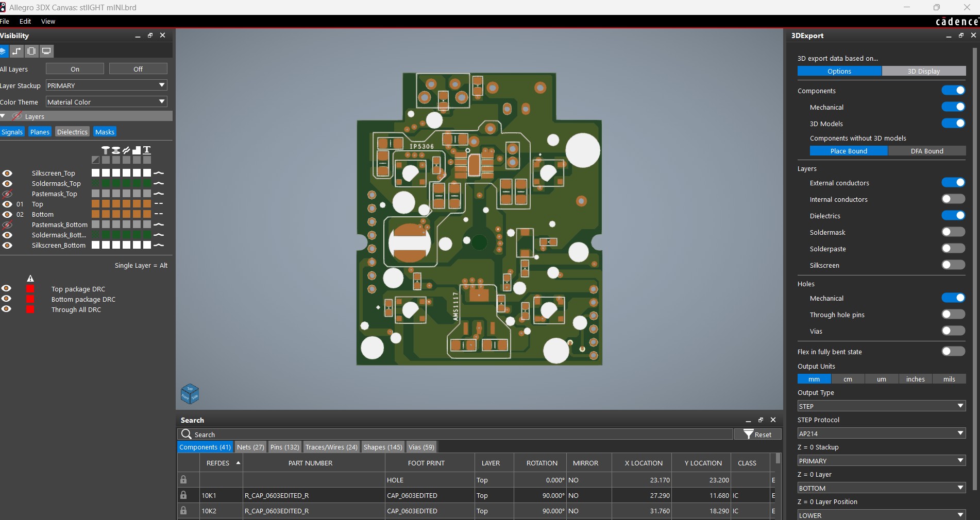
Task: Click lock icon on the 10K1 row
Action: pyautogui.click(x=183, y=495)
